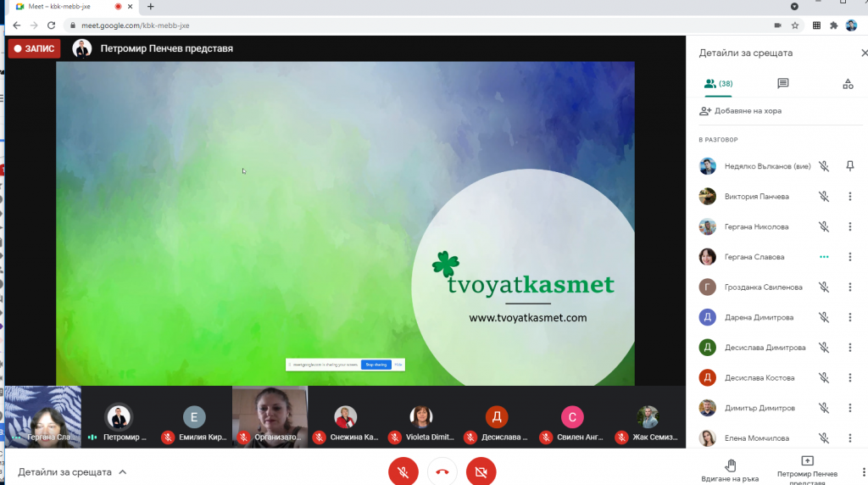Open the activities shapes tab

click(848, 84)
